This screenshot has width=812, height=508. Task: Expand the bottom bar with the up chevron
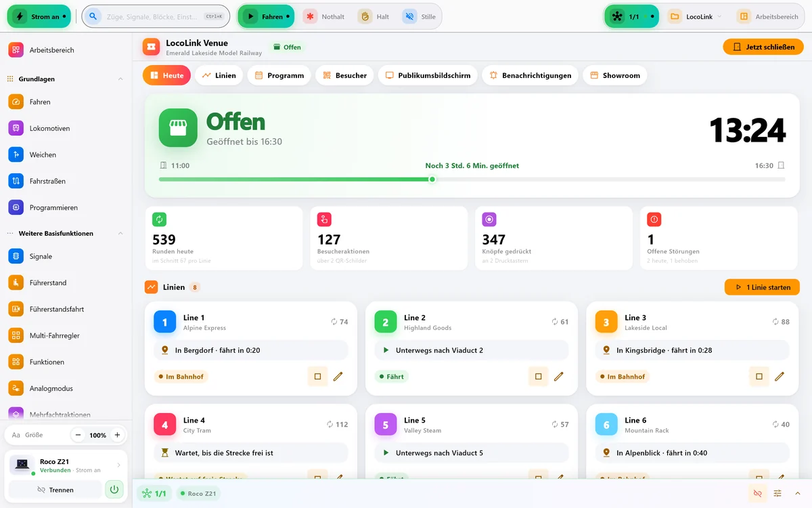798,494
